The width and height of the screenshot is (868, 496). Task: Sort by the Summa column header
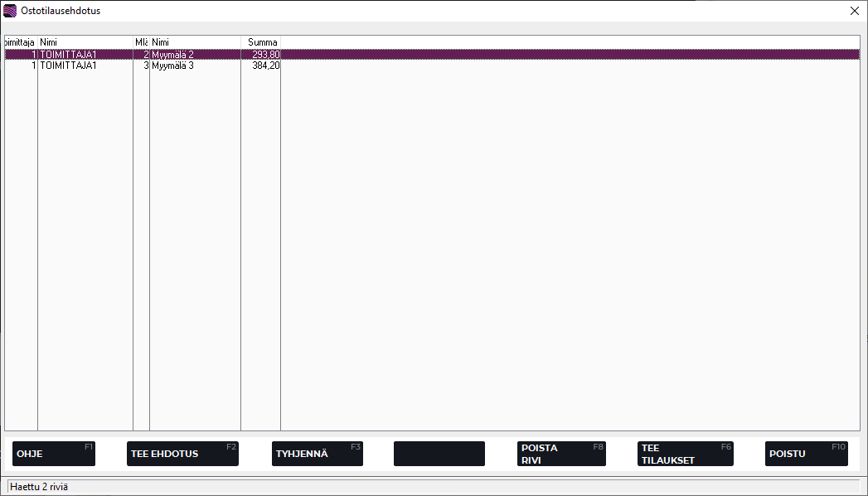261,41
